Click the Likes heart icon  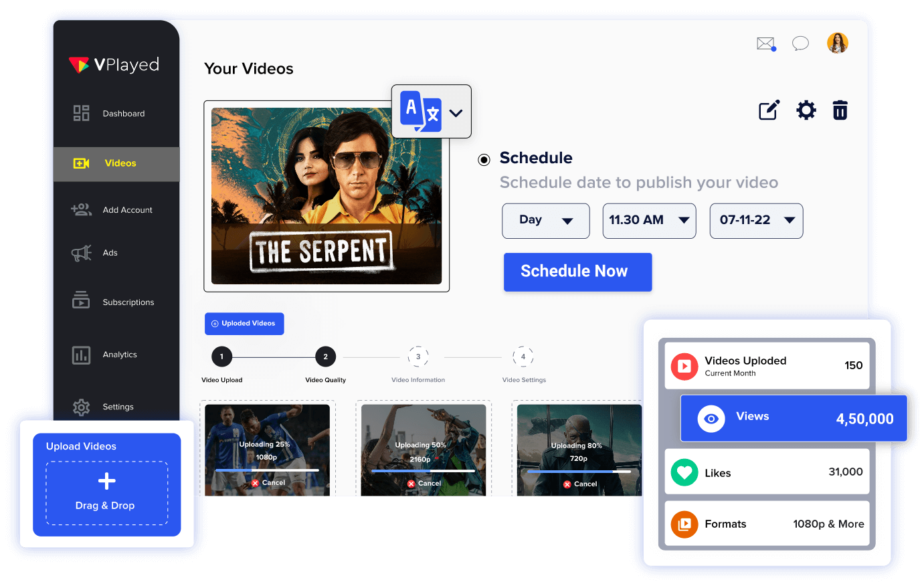[x=684, y=472]
